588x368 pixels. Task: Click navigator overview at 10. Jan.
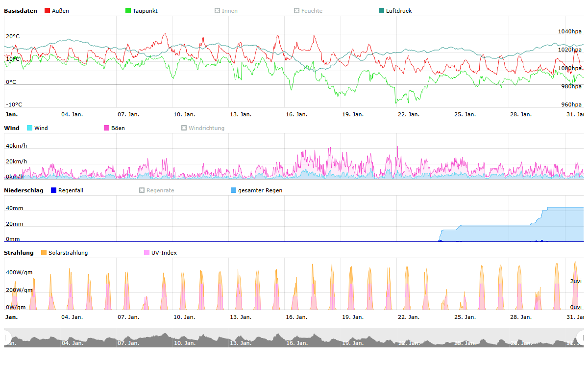coord(184,338)
